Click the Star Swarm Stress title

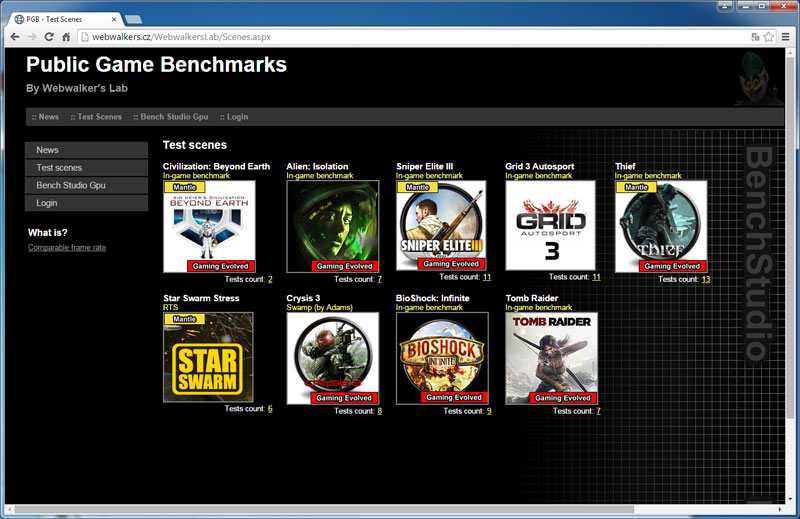tap(201, 298)
